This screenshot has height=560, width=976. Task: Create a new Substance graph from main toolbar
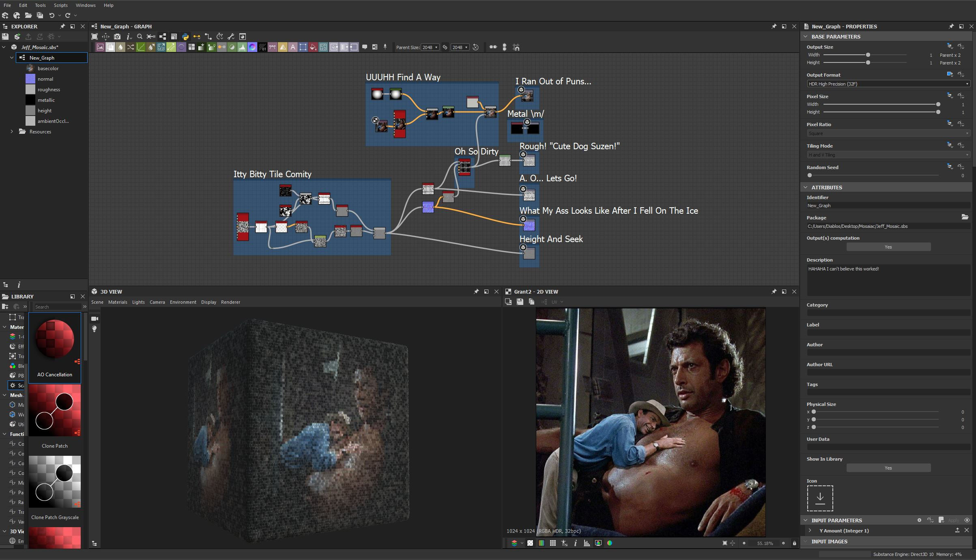click(x=5, y=15)
